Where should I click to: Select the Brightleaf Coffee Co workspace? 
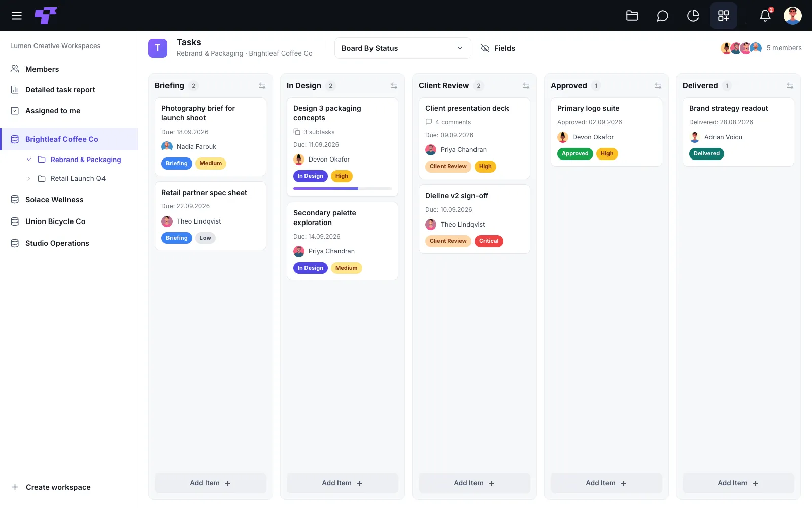click(x=69, y=139)
